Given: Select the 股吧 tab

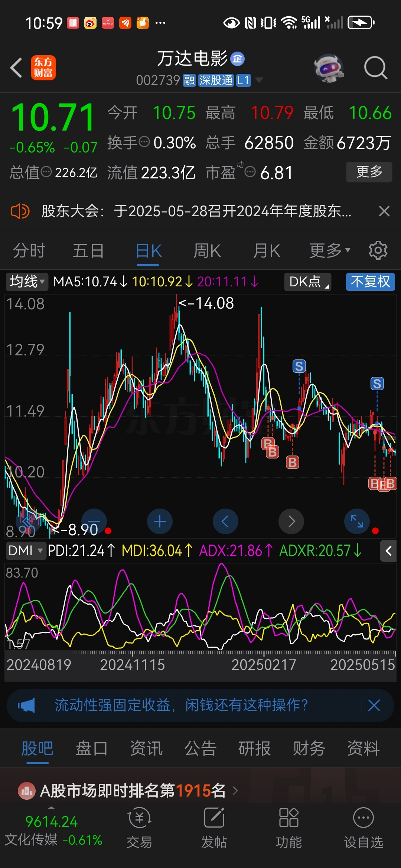Looking at the screenshot, I should pyautogui.click(x=37, y=748).
